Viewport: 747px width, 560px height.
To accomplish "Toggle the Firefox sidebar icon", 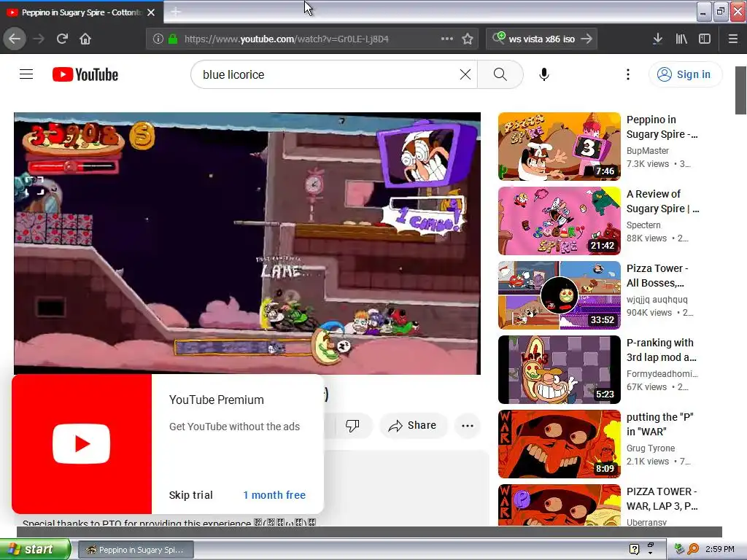I will tap(705, 39).
